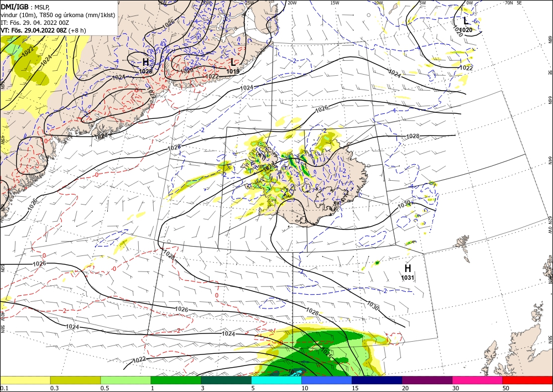This screenshot has width=553, height=392.
Task: Select the green 1–3 legend swatch
Action: (x=176, y=380)
